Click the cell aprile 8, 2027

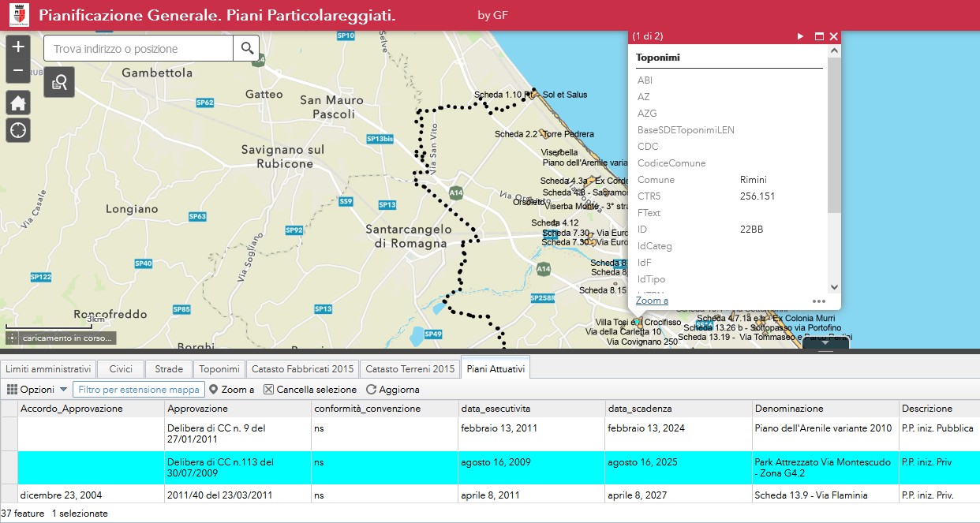coord(679,495)
